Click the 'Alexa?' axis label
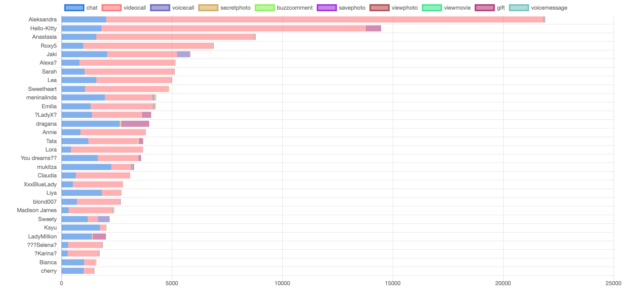Viewport: 644px width, 296px height. click(48, 63)
